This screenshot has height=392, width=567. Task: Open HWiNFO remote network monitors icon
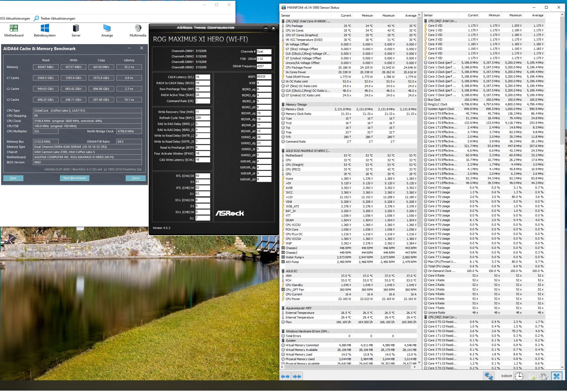(489, 376)
